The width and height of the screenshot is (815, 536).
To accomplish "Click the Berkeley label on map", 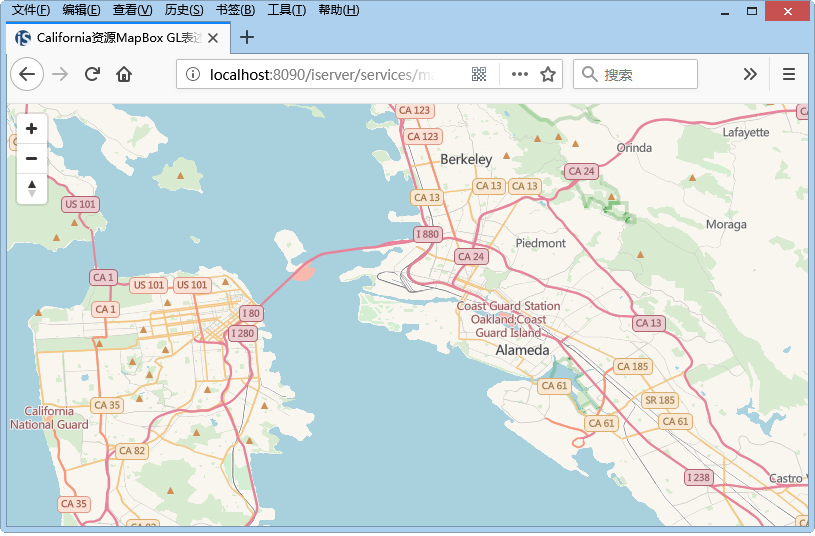I will (466, 159).
